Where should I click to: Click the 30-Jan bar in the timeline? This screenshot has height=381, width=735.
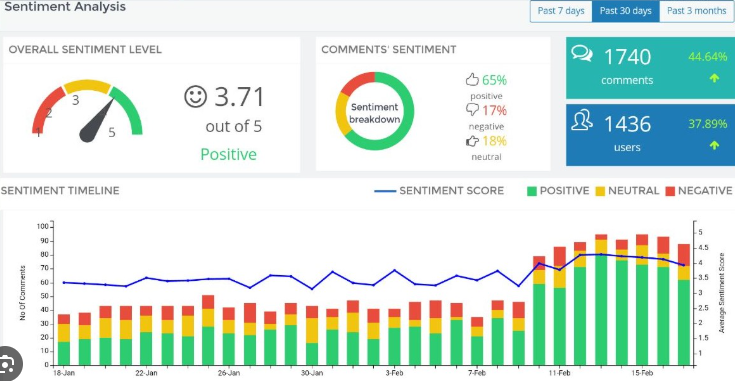(312, 336)
